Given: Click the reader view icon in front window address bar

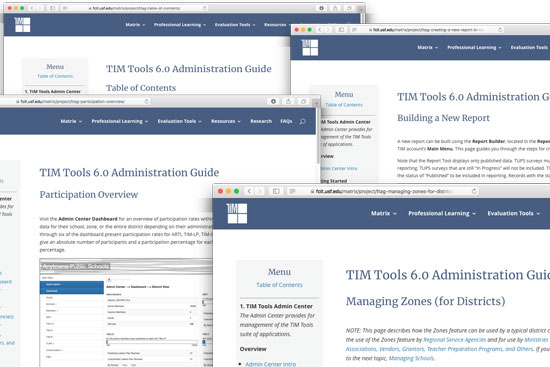Looking at the screenshot, I should [292, 191].
